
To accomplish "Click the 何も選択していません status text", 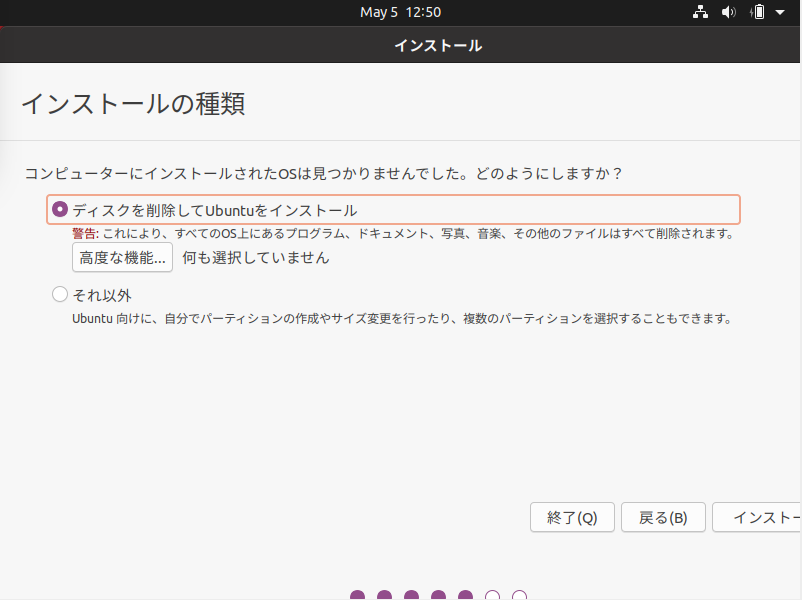I will (x=256, y=257).
